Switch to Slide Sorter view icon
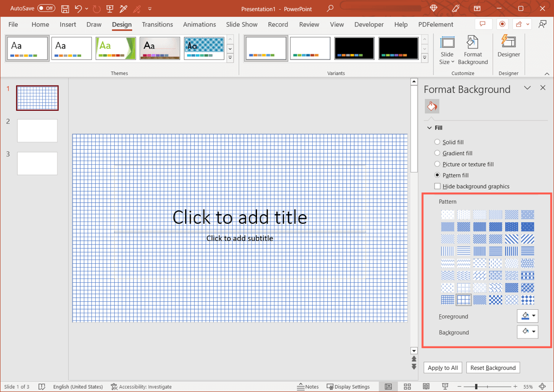 point(407,387)
